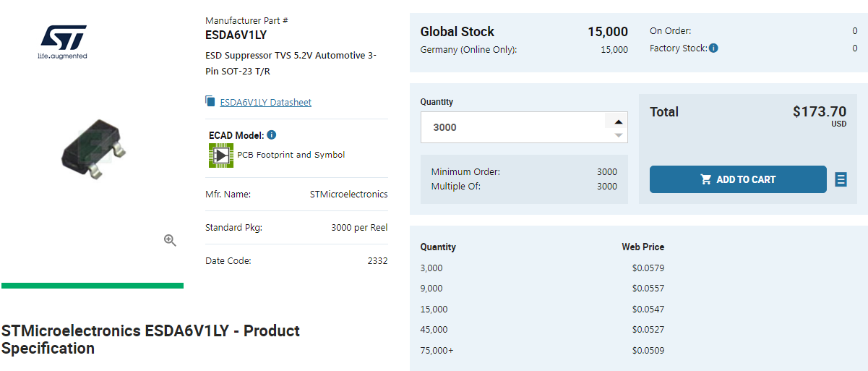The image size is (868, 371).
Task: Click the Web Price column header
Action: tap(643, 247)
